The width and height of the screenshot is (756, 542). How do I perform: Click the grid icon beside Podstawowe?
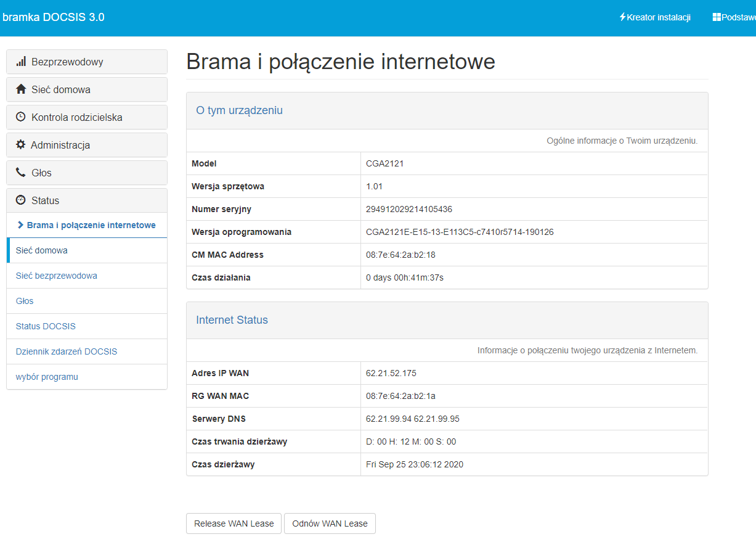(x=717, y=17)
